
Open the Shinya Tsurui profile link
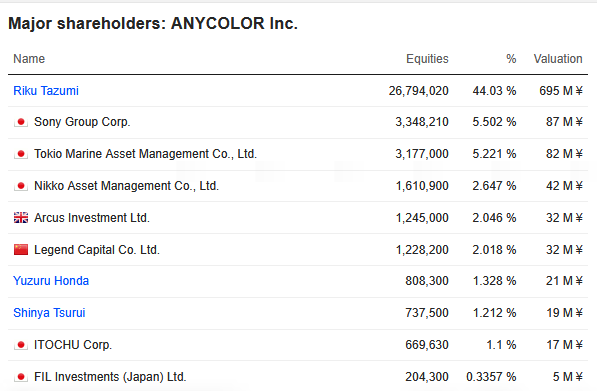(49, 313)
